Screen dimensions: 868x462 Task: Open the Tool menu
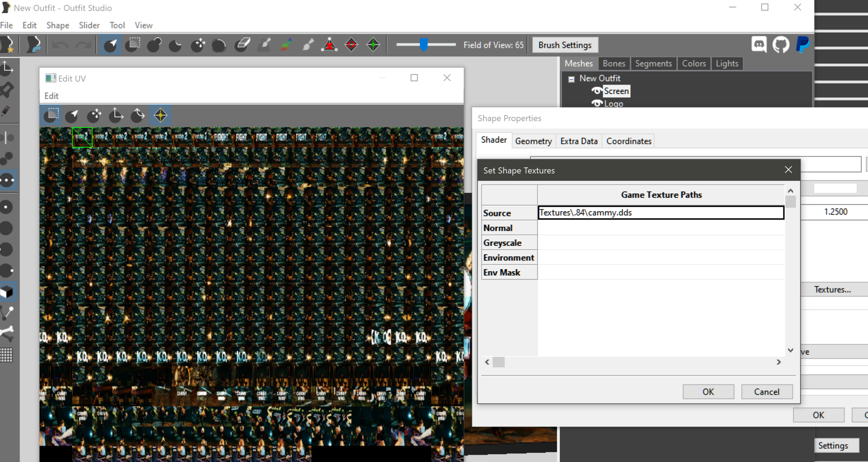[x=117, y=25]
